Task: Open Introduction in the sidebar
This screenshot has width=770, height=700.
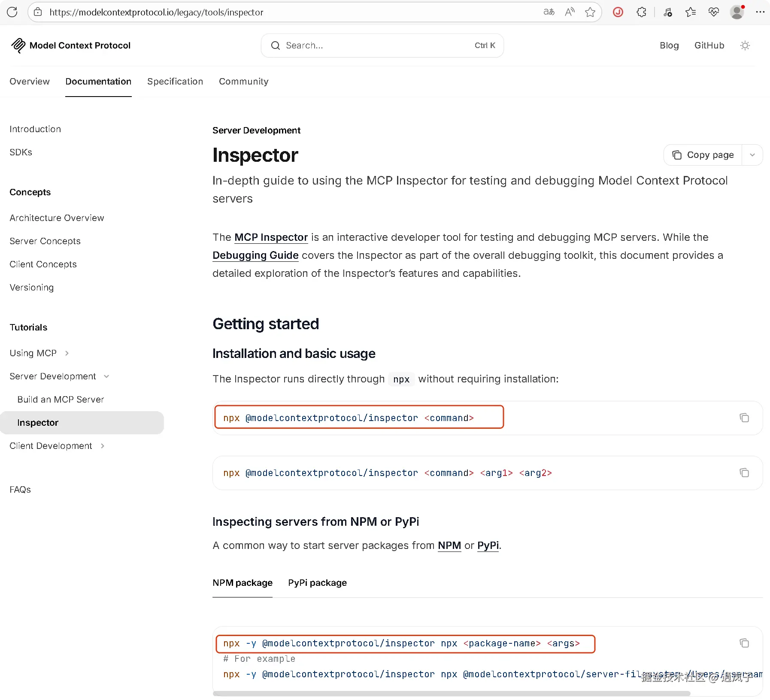Action: [x=35, y=129]
